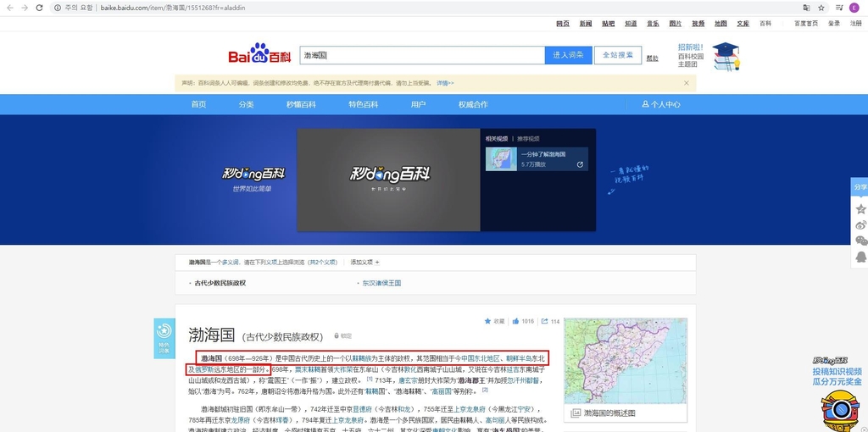Click the 共2个义项 link
The width and height of the screenshot is (868, 432).
[x=323, y=263]
